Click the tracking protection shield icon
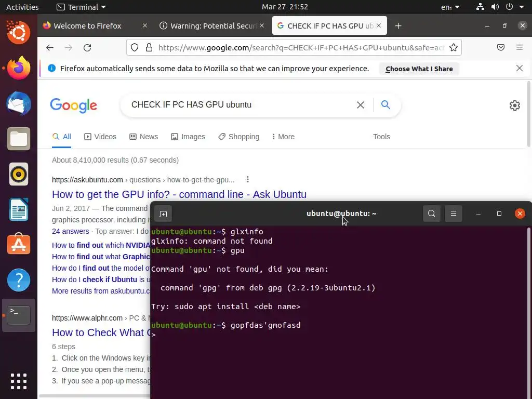Screen dimensions: 532x399 135,47
